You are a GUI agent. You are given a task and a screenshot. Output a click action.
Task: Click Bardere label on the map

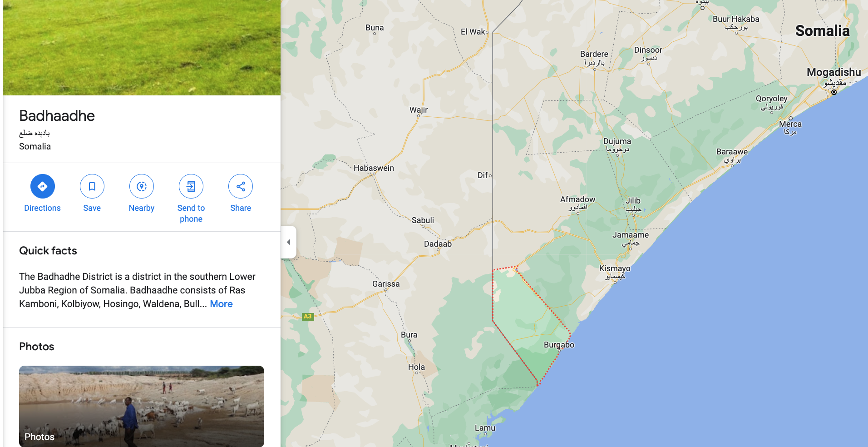coord(594,54)
